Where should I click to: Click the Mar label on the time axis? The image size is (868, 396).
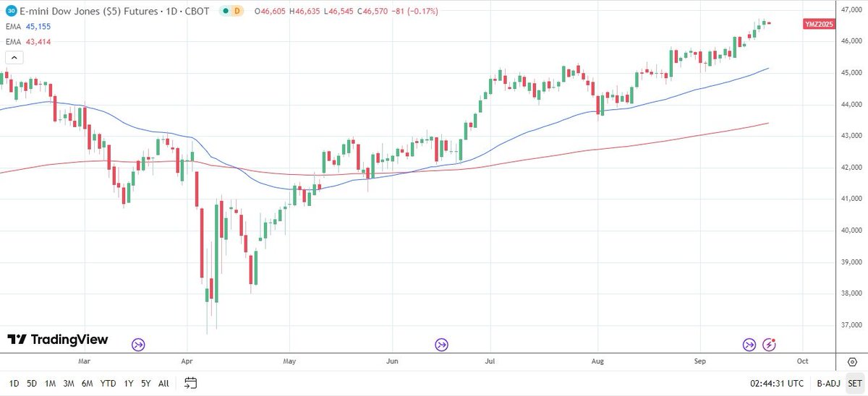(84, 360)
